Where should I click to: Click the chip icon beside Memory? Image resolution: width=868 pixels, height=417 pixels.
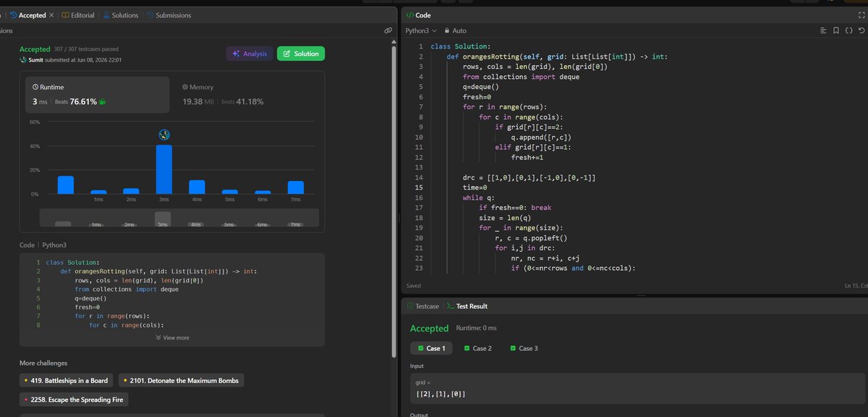(185, 87)
